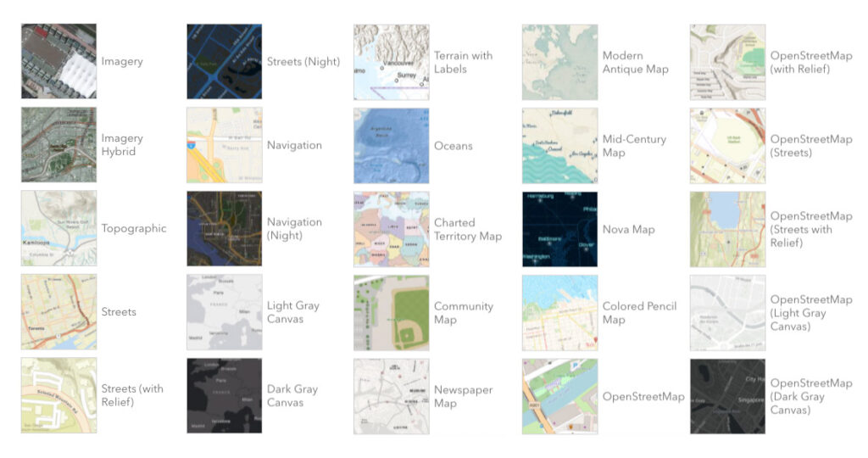This screenshot has width=868, height=458.
Task: Click the Modern Antique Map label
Action: point(636,62)
